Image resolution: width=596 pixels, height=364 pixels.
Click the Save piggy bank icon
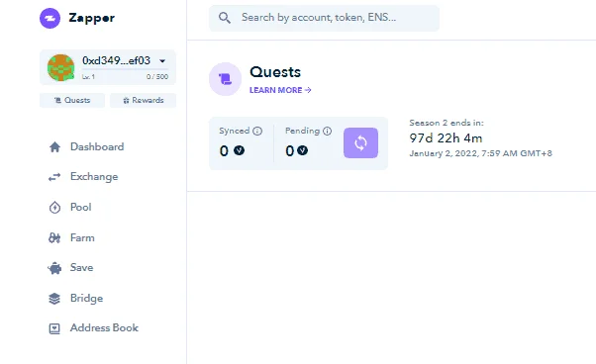pos(54,268)
